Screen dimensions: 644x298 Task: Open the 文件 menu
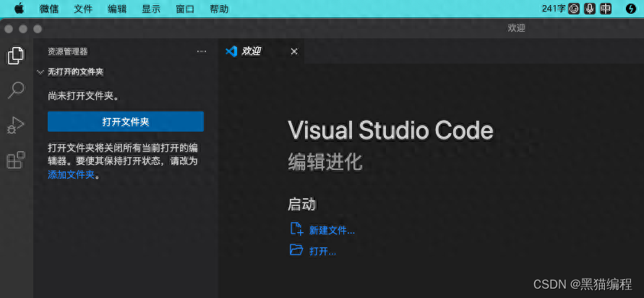pos(83,9)
